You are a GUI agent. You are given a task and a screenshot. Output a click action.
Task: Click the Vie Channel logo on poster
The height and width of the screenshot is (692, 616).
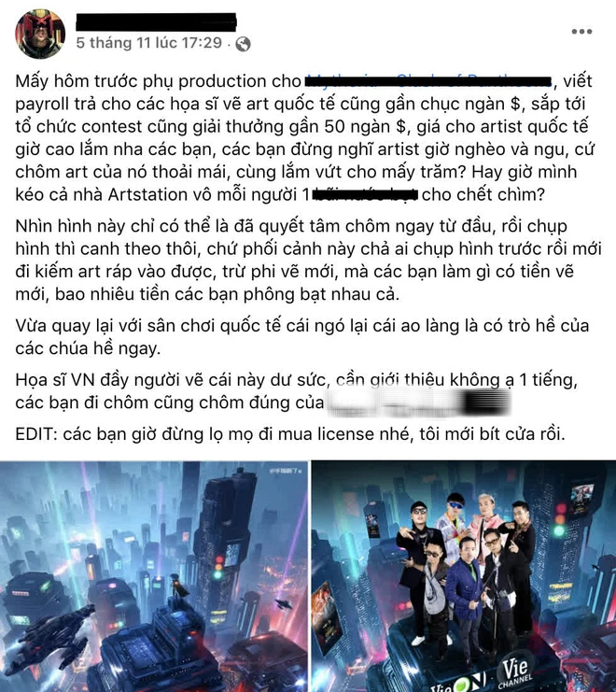click(514, 672)
